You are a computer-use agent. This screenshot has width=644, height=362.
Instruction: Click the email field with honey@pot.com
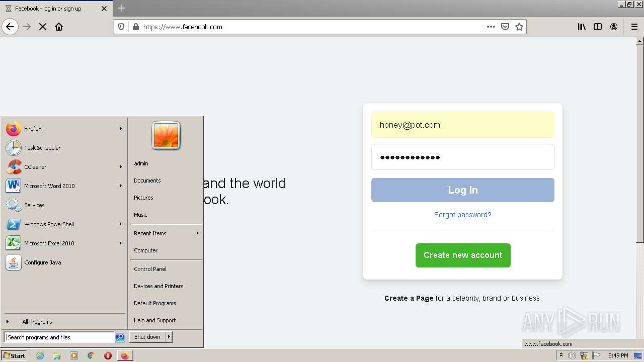point(462,125)
